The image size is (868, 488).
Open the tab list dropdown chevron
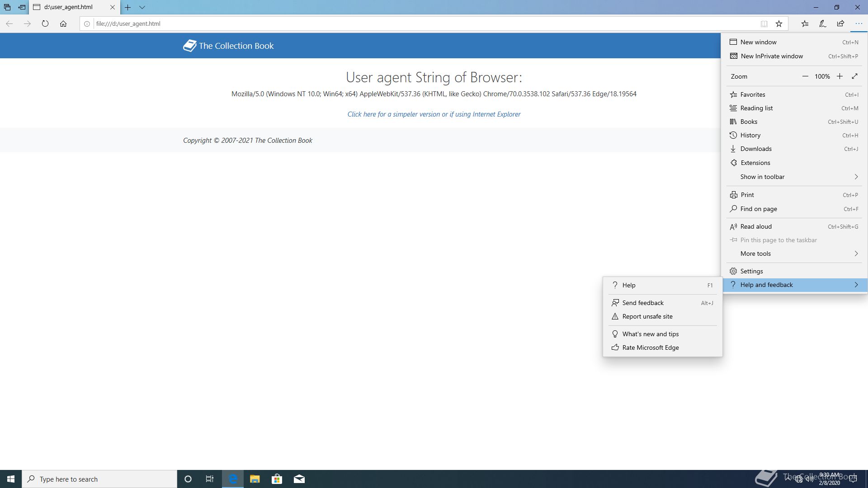pos(142,7)
